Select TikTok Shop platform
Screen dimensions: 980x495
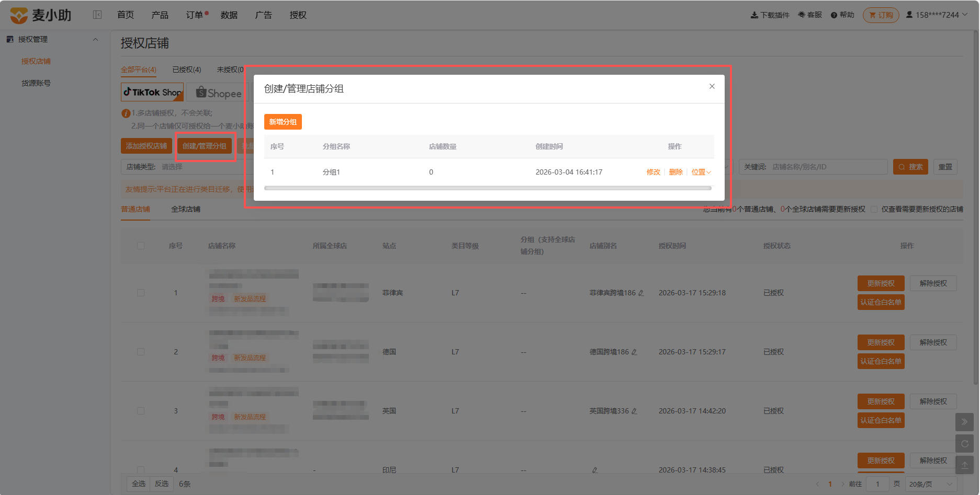pos(152,93)
